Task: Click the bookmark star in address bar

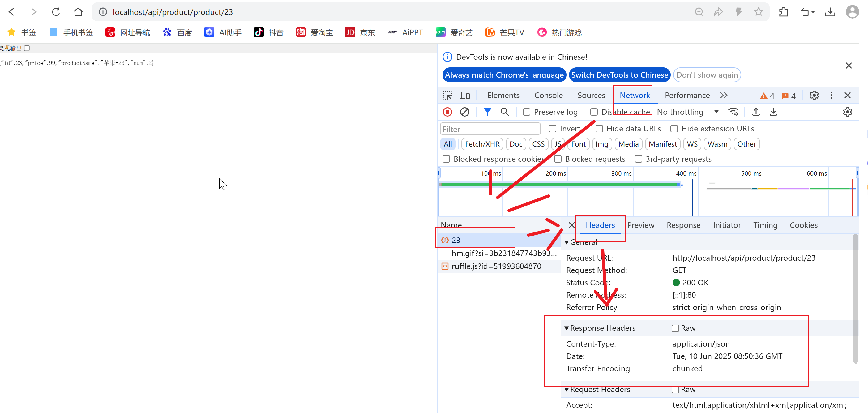Action: pyautogui.click(x=758, y=12)
